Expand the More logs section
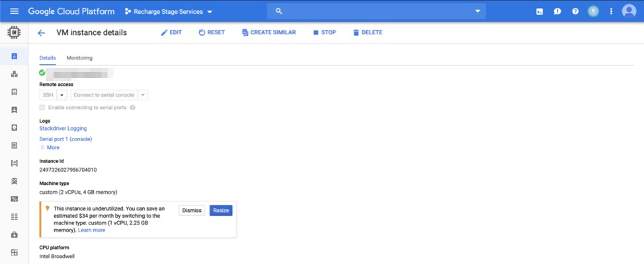Viewport: 644px width, 264px height. [50, 147]
